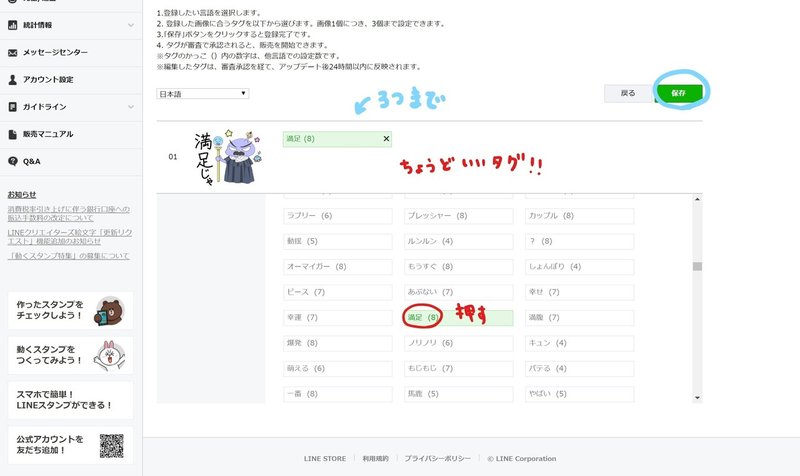Open the 消費税率引き上げ news link

pyautogui.click(x=68, y=213)
